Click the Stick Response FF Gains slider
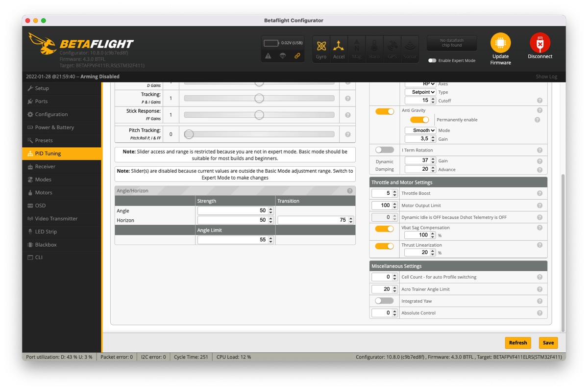This screenshot has height=390, width=588. [259, 115]
